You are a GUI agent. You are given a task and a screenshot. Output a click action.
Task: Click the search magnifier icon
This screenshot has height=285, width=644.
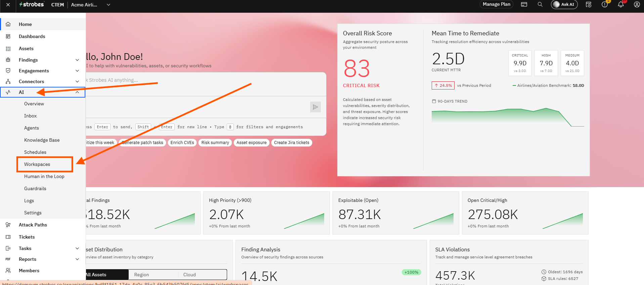540,4
